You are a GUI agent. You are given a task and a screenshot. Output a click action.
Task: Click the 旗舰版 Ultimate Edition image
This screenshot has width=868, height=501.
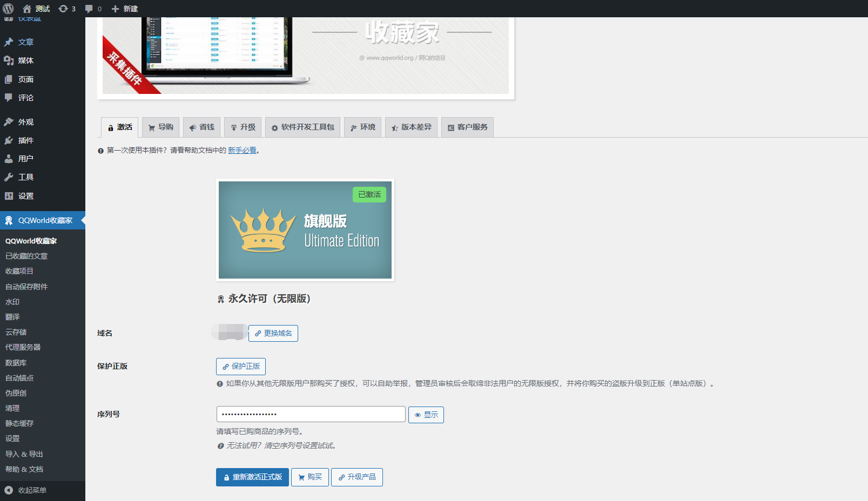[305, 230]
